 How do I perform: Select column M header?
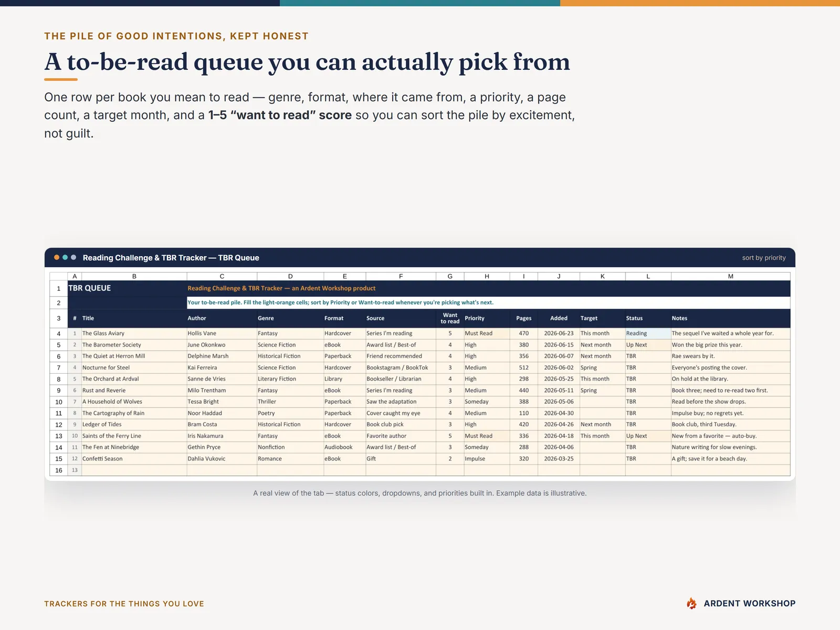[731, 276]
